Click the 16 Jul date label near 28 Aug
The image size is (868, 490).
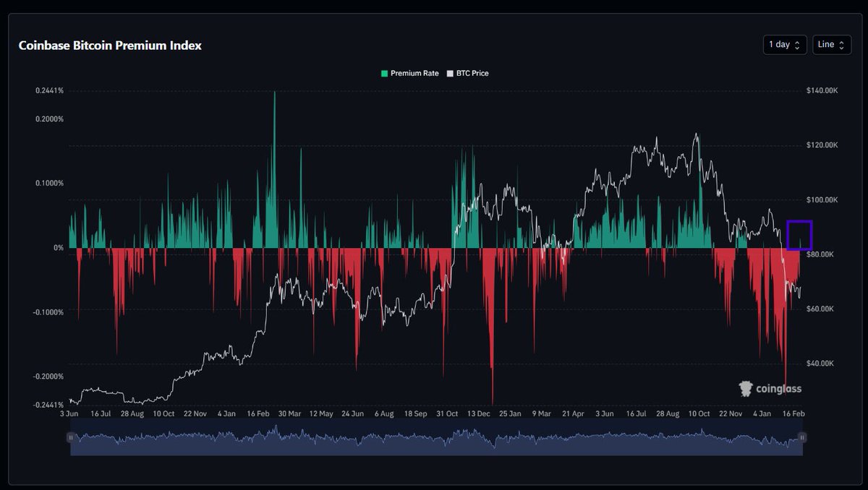tap(636, 414)
